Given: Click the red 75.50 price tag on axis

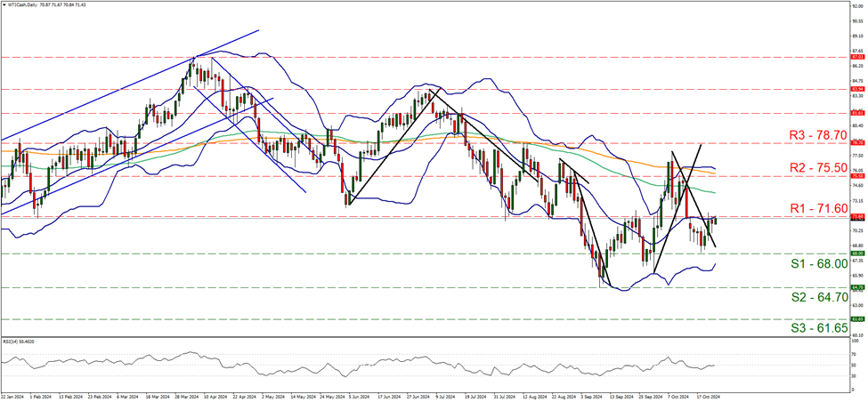Looking at the screenshot, I should tap(857, 176).
